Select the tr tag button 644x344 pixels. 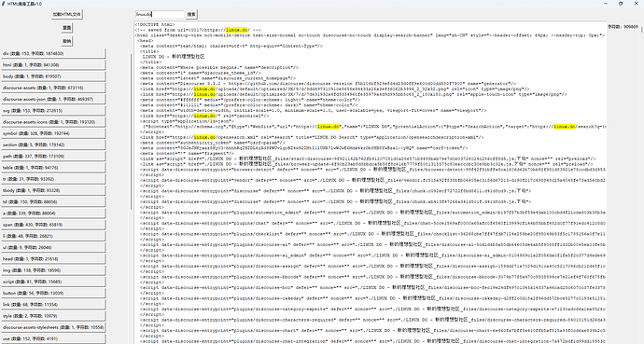tap(53, 179)
